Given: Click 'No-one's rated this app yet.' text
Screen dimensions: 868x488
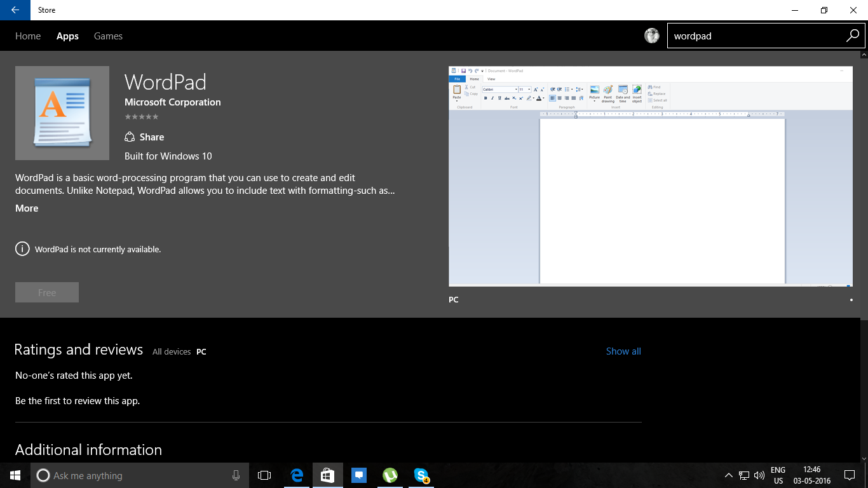Looking at the screenshot, I should [x=74, y=376].
